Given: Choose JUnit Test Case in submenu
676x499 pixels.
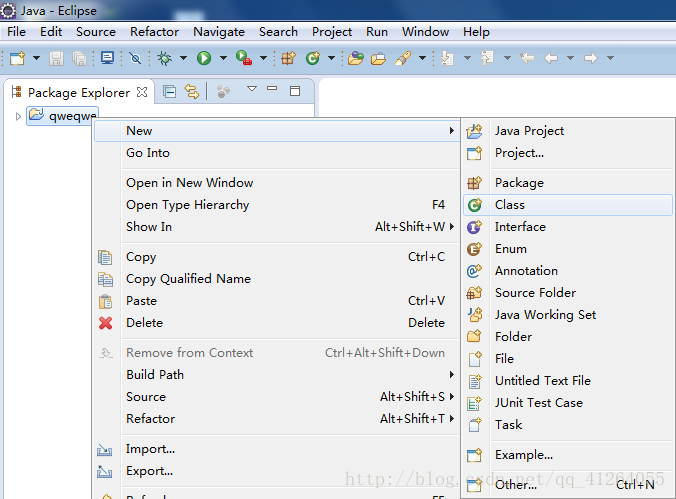Looking at the screenshot, I should click(568, 403).
